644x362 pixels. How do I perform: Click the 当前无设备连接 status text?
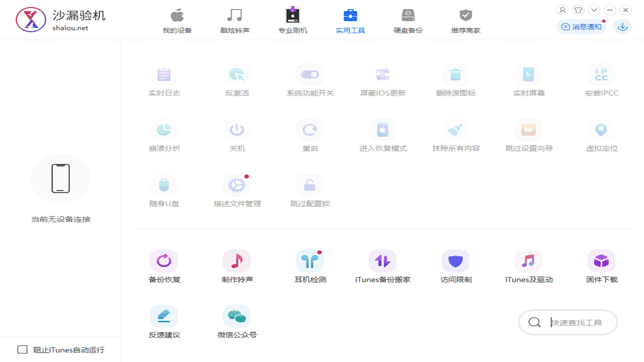coord(61,219)
